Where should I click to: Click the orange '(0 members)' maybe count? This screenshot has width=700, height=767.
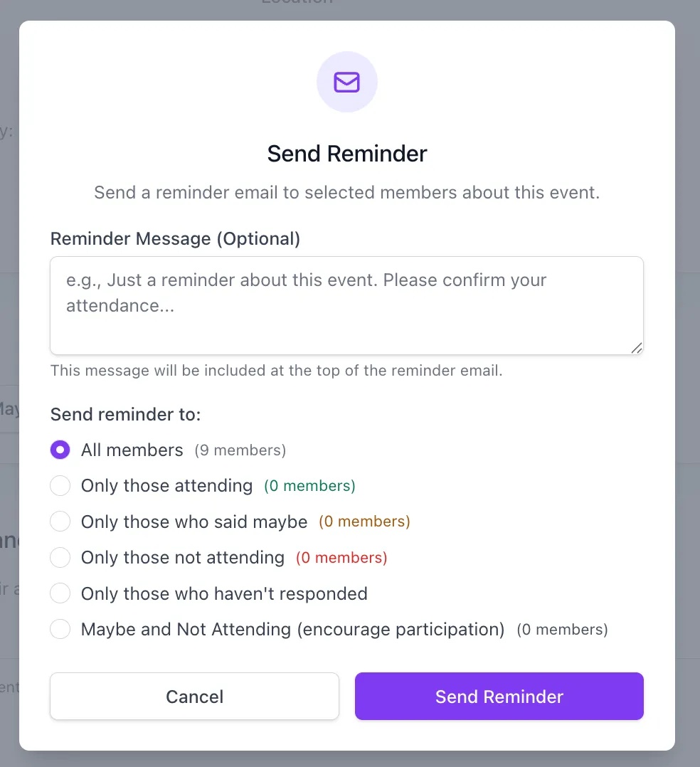[x=364, y=522]
